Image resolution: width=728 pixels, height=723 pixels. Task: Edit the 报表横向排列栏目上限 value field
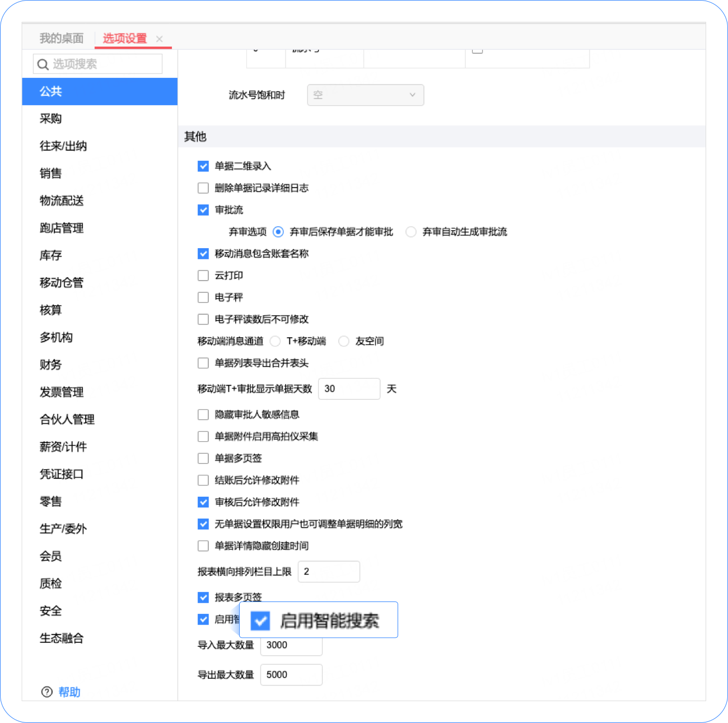pos(329,571)
